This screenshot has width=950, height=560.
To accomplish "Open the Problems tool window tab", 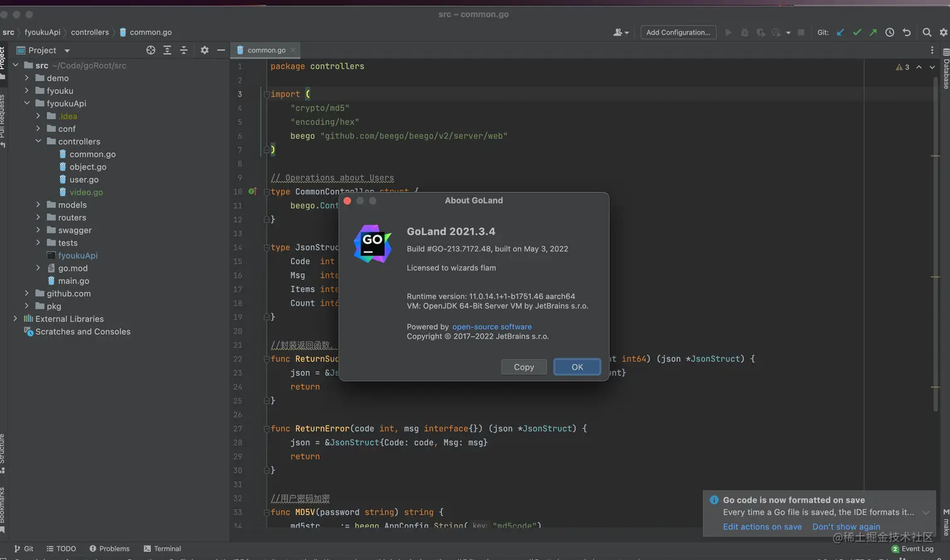I will coord(109,549).
